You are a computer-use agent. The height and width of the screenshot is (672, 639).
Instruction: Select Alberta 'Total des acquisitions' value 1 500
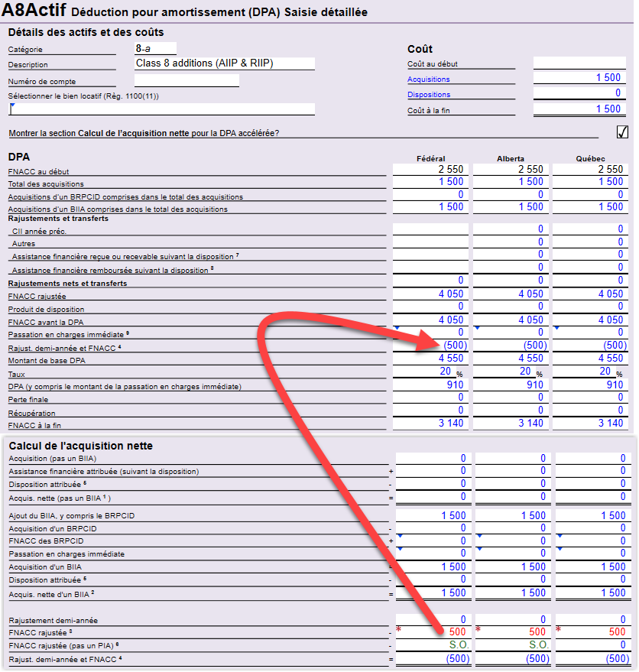tap(530, 181)
